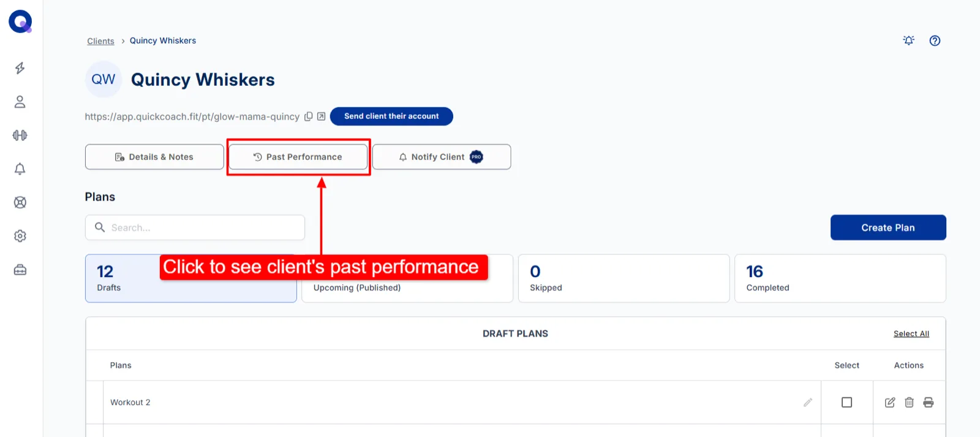Viewport: 980px width, 437px height.
Task: Open the lifebuoy support sidebar icon
Action: 20,202
